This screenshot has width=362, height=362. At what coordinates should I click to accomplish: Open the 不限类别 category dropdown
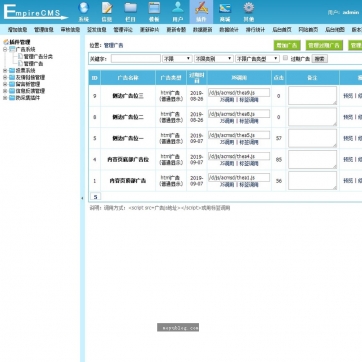coord(214,59)
